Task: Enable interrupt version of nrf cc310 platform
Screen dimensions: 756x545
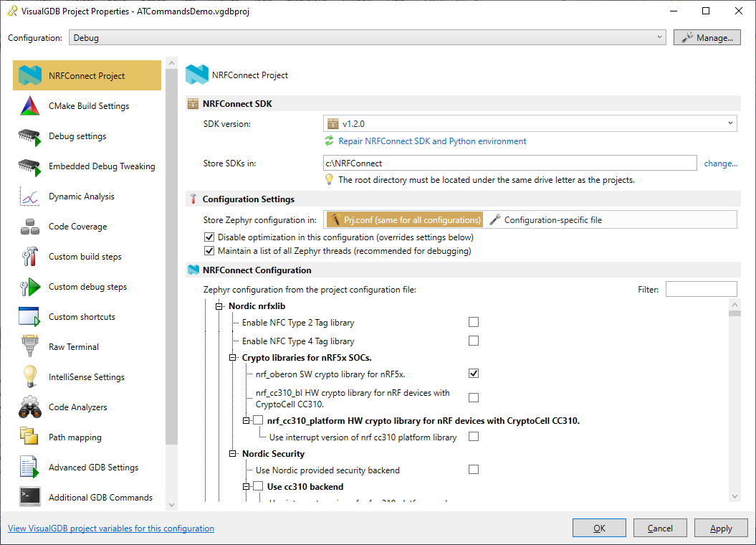Action: pos(474,437)
